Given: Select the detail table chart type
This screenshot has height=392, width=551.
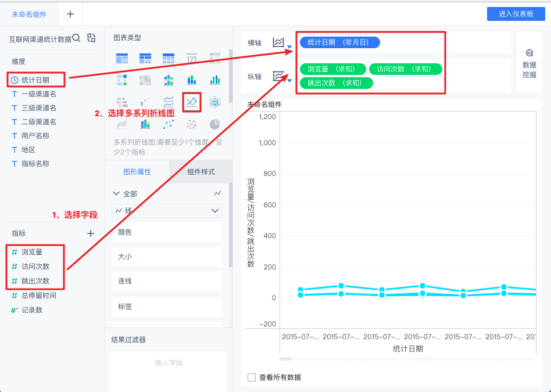Looking at the screenshot, I should [169, 58].
